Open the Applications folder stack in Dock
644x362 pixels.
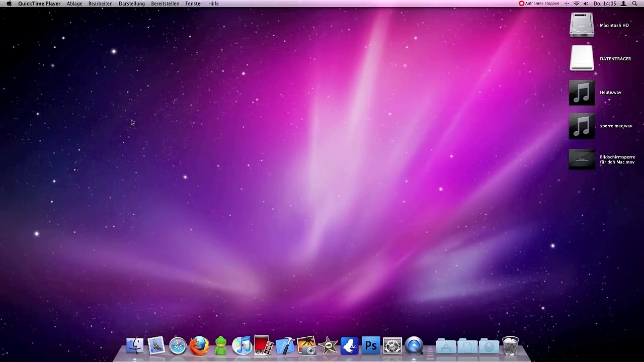(x=446, y=346)
